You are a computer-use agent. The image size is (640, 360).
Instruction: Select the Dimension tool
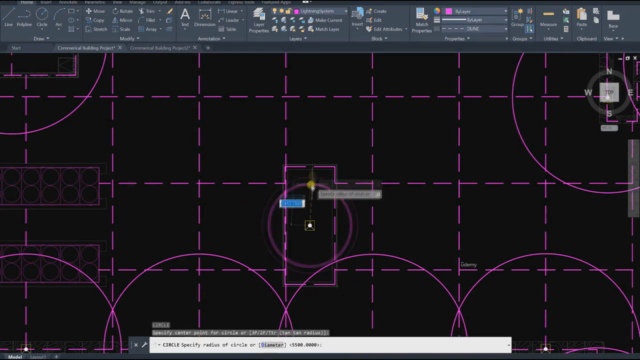click(204, 18)
